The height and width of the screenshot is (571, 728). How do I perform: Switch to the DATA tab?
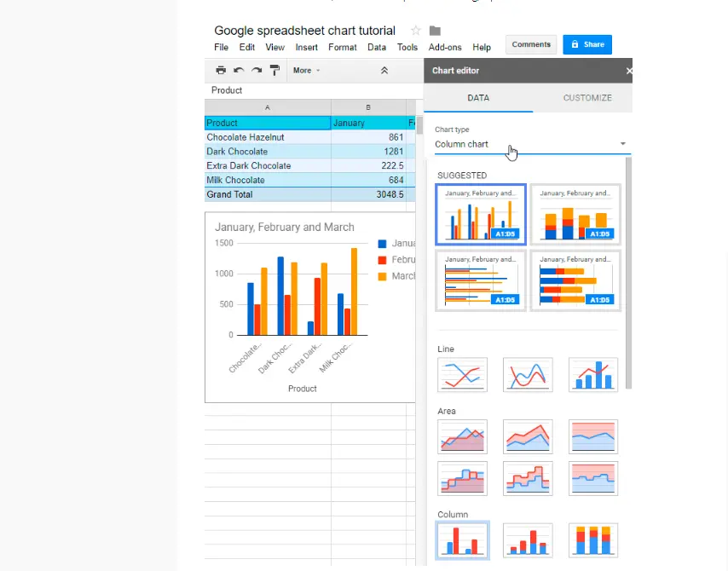(478, 98)
